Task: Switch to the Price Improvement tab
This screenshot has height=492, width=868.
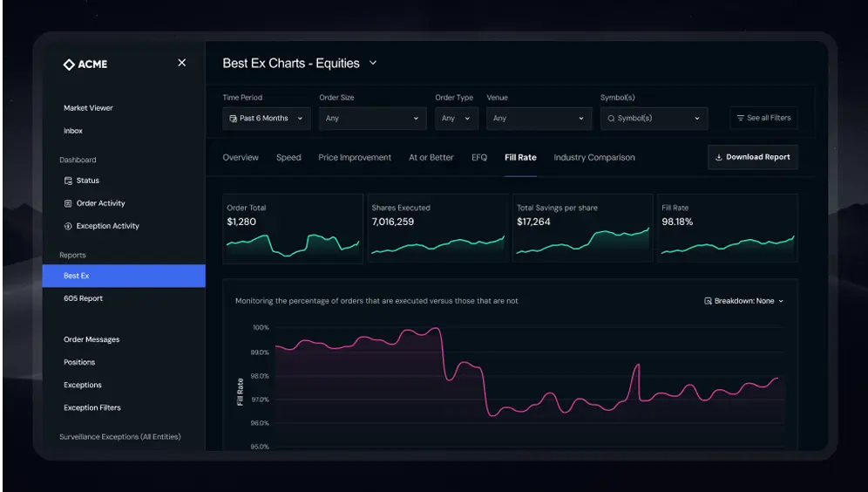Action: pos(355,157)
